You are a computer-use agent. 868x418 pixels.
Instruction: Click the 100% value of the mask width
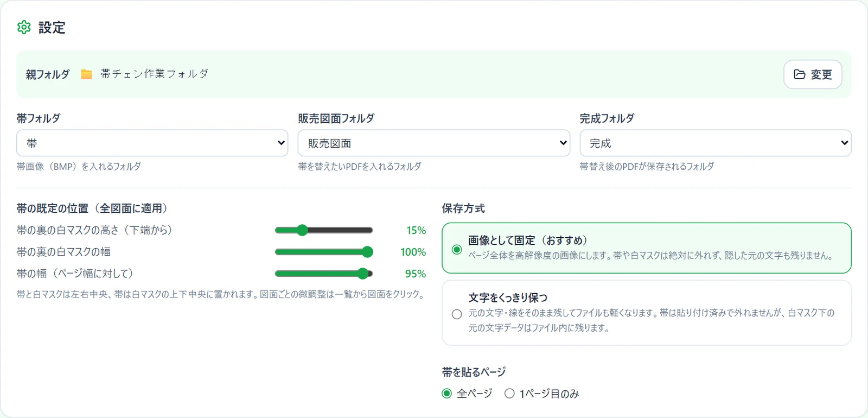(413, 252)
